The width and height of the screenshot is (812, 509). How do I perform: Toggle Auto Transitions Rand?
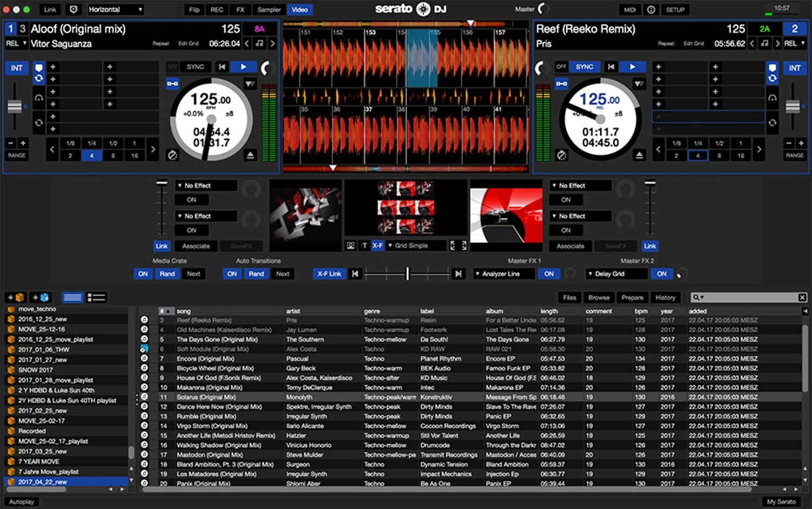(257, 274)
